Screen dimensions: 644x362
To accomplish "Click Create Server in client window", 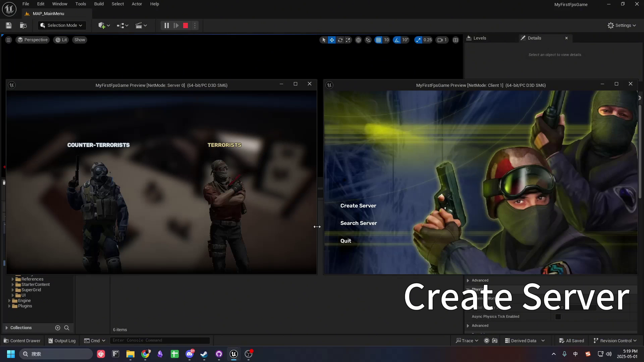I will tap(358, 206).
